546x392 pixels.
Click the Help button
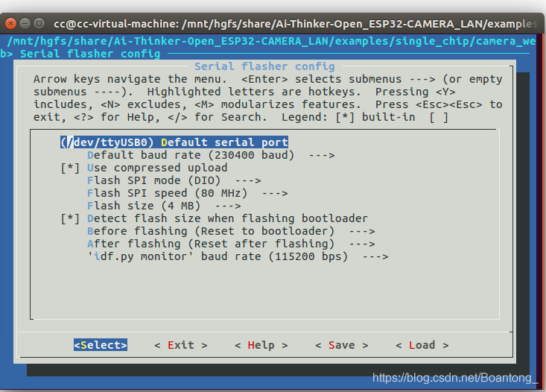click(x=261, y=345)
